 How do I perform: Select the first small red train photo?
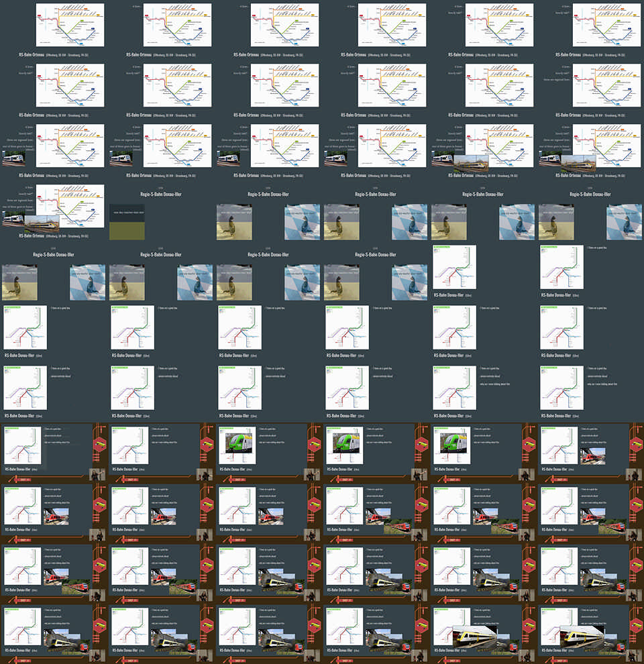point(594,456)
